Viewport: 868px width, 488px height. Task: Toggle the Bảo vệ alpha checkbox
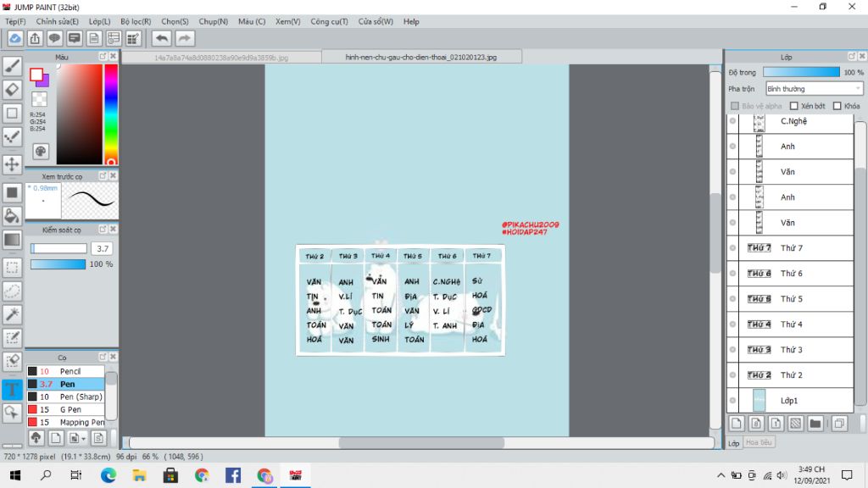(x=735, y=106)
